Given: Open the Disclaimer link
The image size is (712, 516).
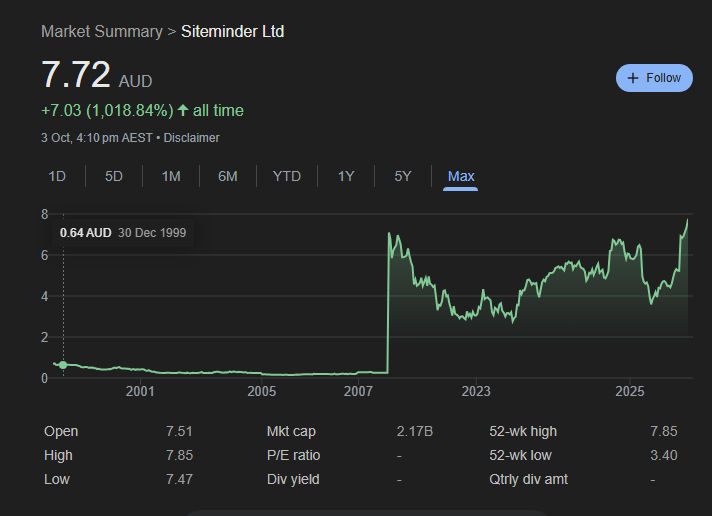Looking at the screenshot, I should tap(191, 138).
